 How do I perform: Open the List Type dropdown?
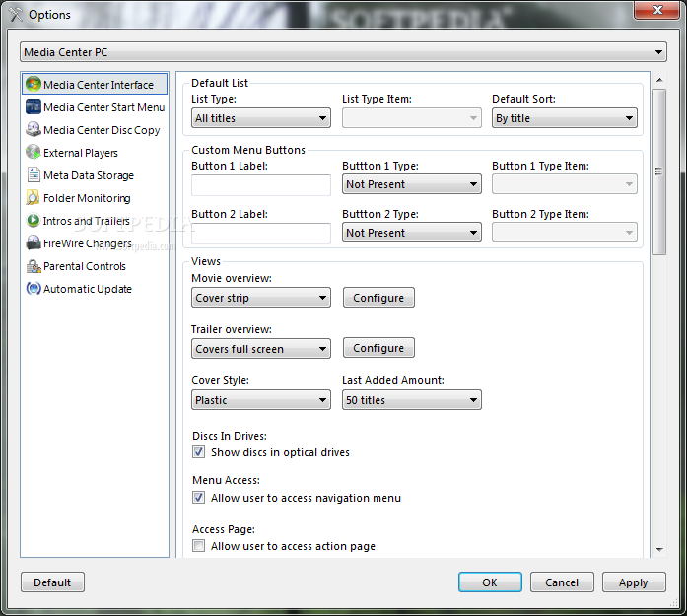click(261, 118)
